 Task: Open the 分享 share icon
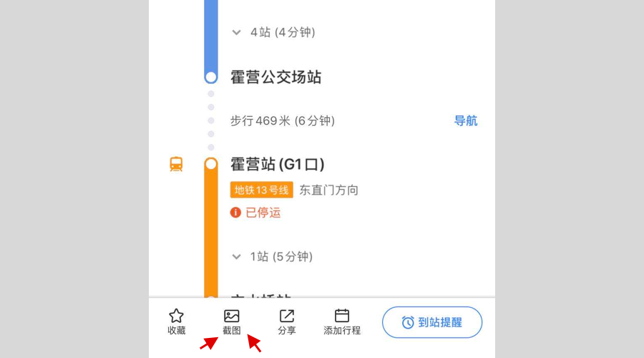[287, 316]
